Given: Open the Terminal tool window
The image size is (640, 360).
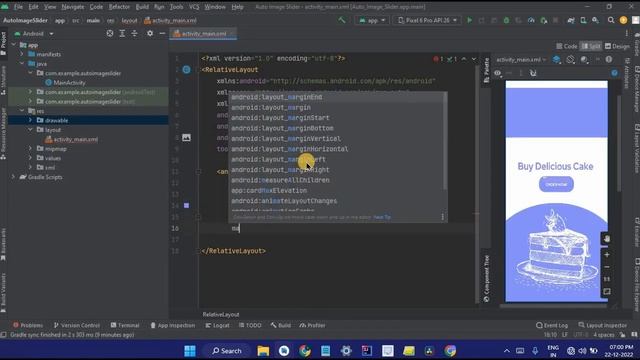Looking at the screenshot, I should 125,325.
